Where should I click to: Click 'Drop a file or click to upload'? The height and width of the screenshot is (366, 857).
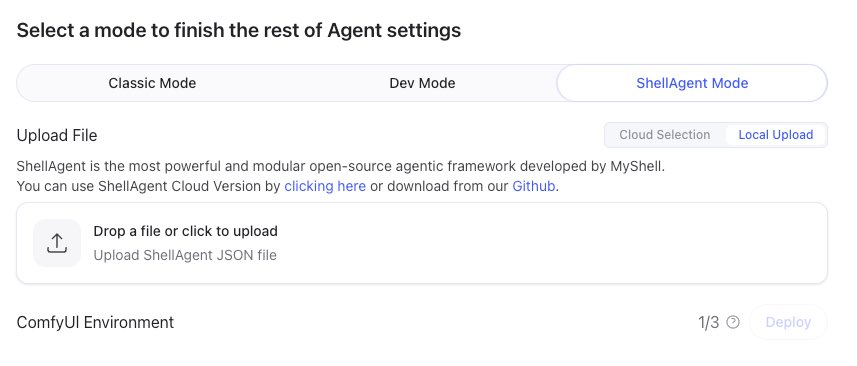185,231
